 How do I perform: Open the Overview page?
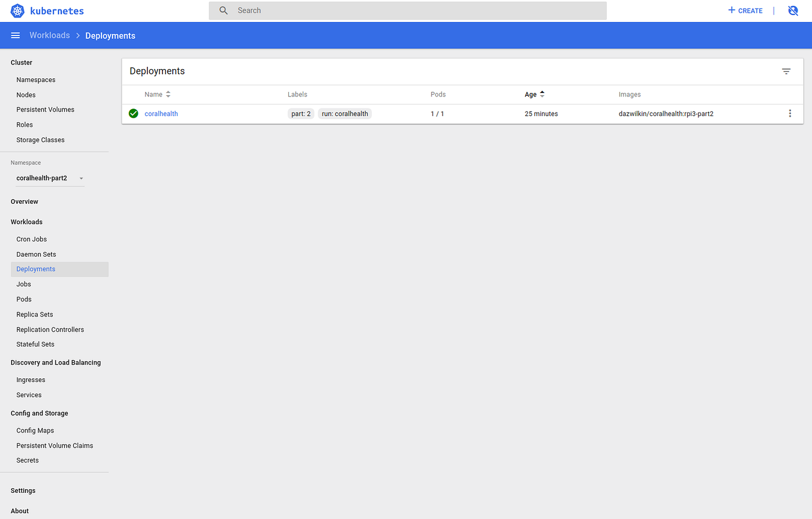click(x=24, y=201)
